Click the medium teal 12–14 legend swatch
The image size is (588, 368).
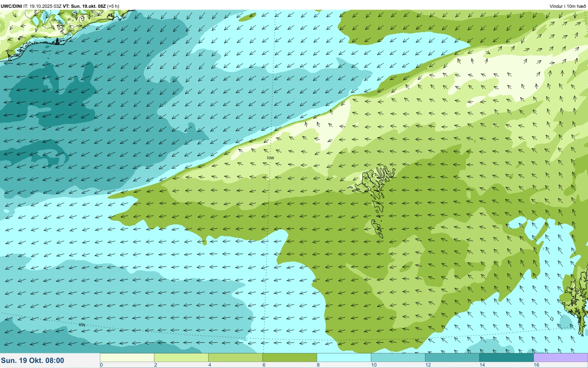point(452,357)
